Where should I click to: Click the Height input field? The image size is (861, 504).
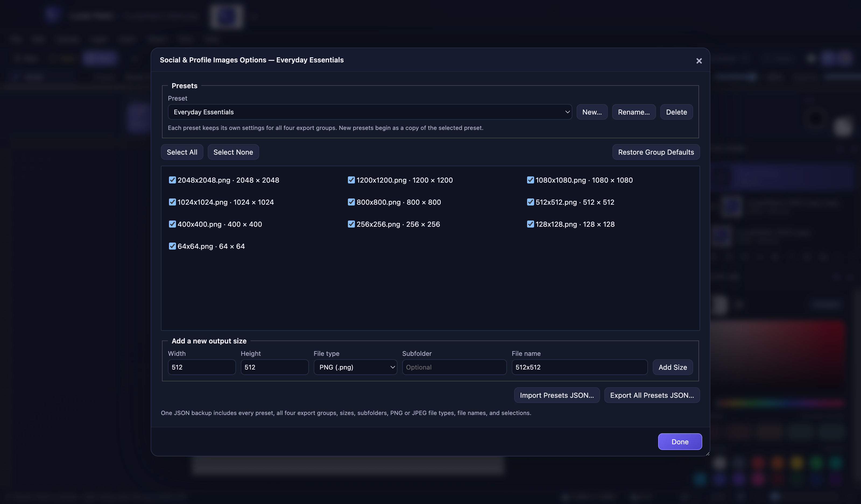pyautogui.click(x=274, y=367)
